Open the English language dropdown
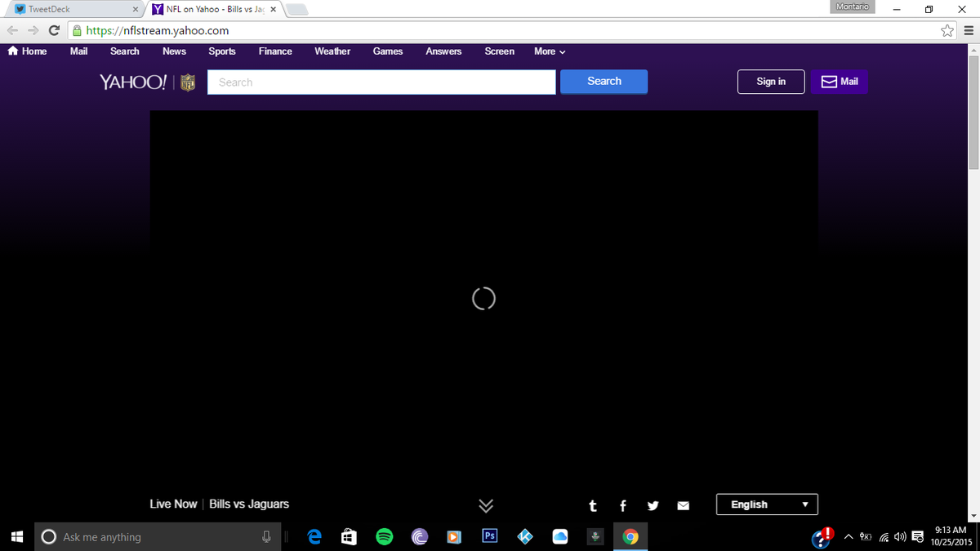Viewport: 980px width, 551px height. pyautogui.click(x=767, y=504)
